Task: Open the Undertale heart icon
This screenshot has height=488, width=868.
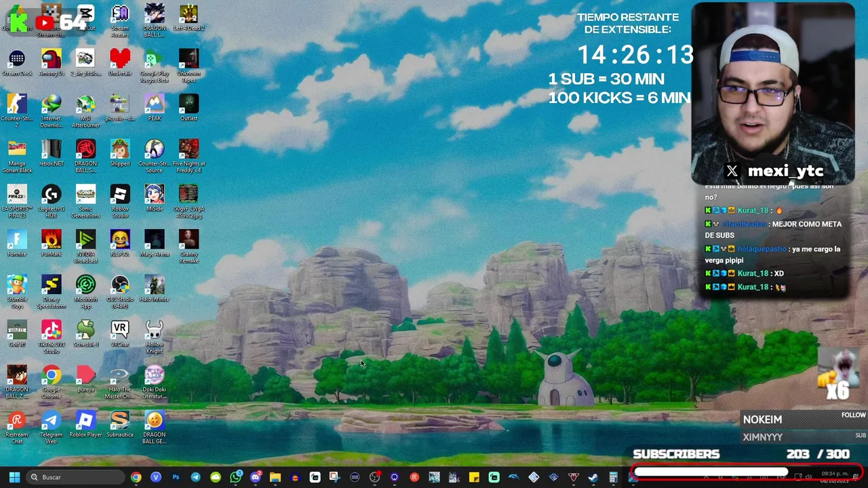Action: 120,63
